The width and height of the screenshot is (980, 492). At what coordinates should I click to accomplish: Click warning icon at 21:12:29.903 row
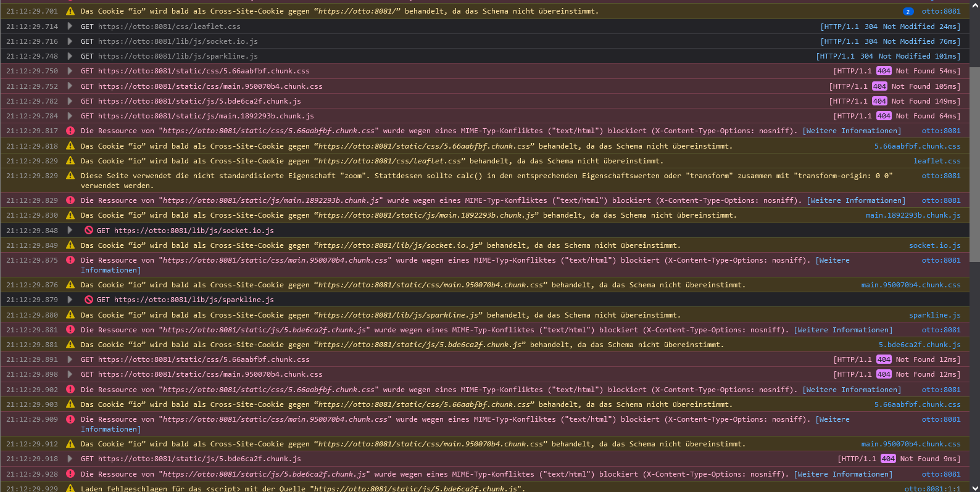(70, 404)
